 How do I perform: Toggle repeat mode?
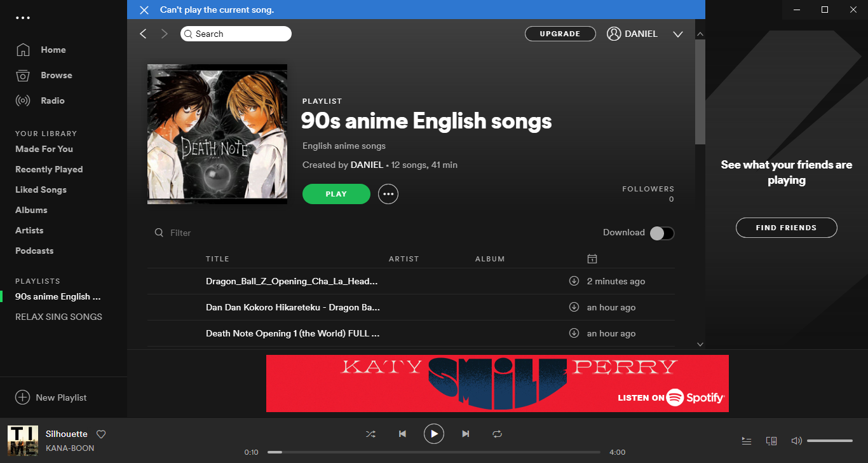tap(498, 434)
